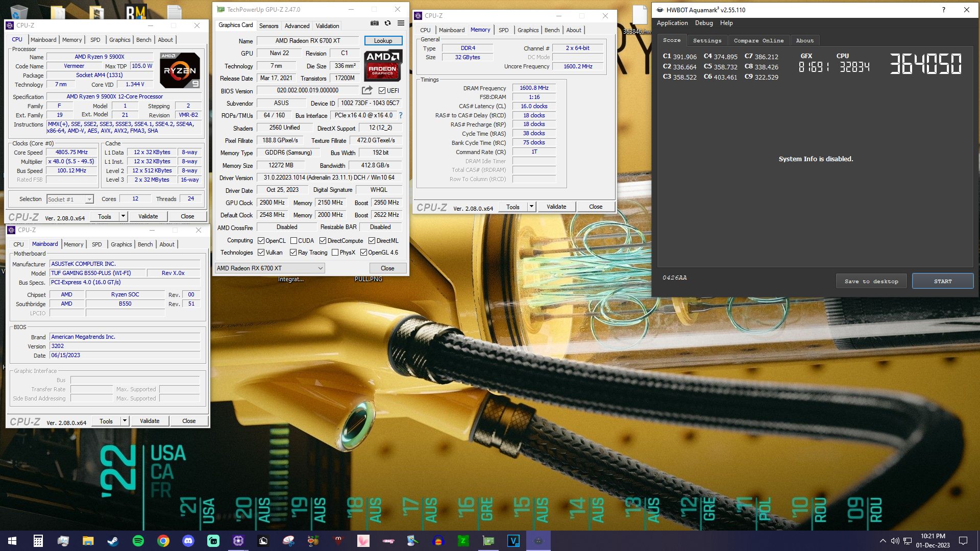The image size is (980, 551).
Task: Click Validate in CPU-Z Memory window
Action: 556,207
